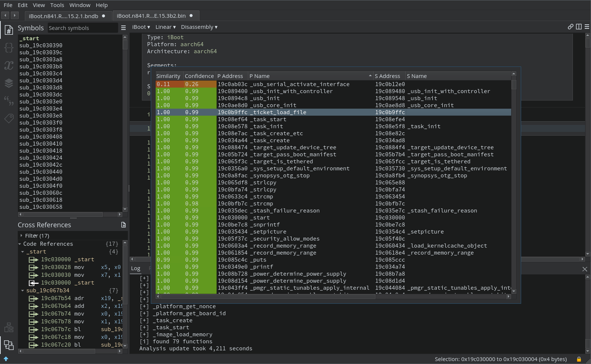
Task: Open the Tools menu
Action: coord(57,5)
